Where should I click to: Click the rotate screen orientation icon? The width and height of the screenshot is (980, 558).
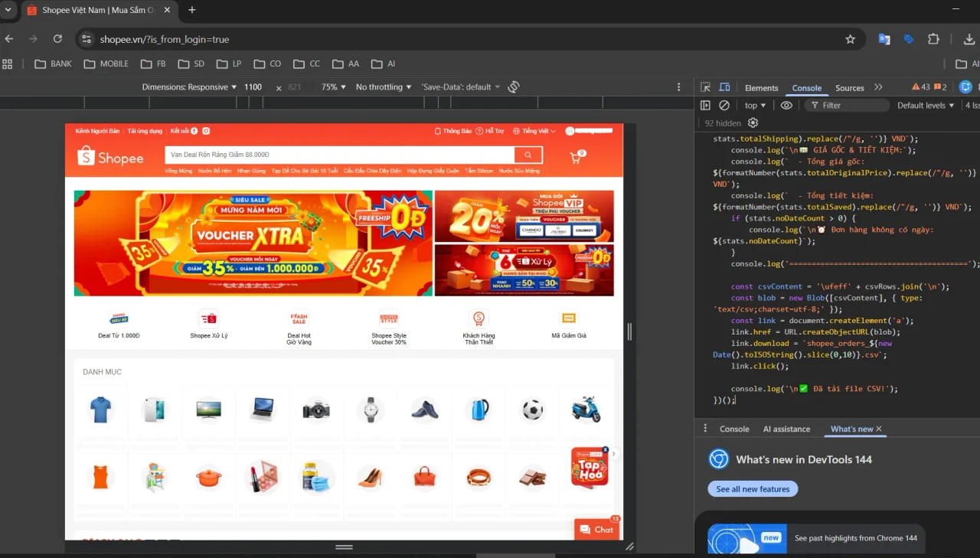click(513, 86)
